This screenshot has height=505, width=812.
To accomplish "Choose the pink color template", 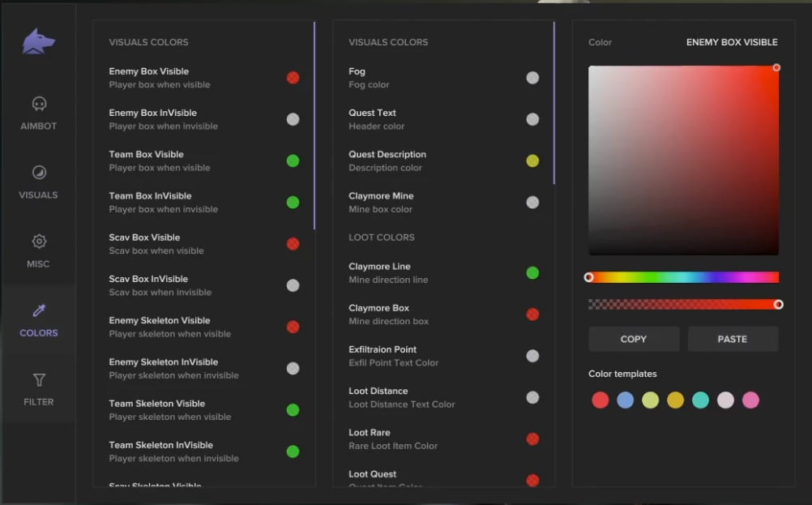I will (750, 400).
